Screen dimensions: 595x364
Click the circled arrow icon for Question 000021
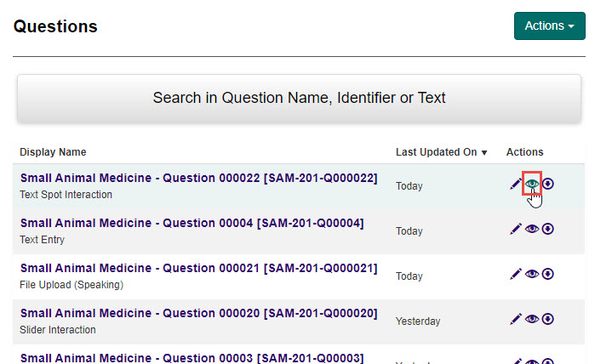548,274
